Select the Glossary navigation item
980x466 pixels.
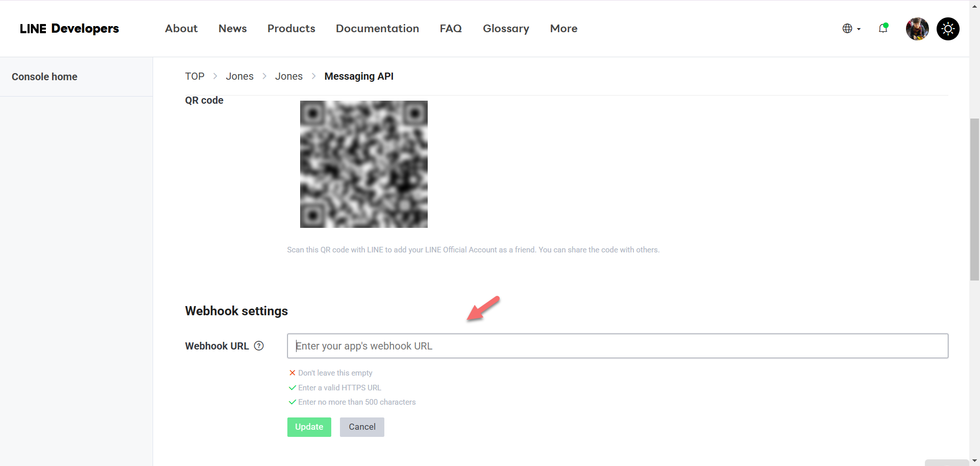(506, 29)
